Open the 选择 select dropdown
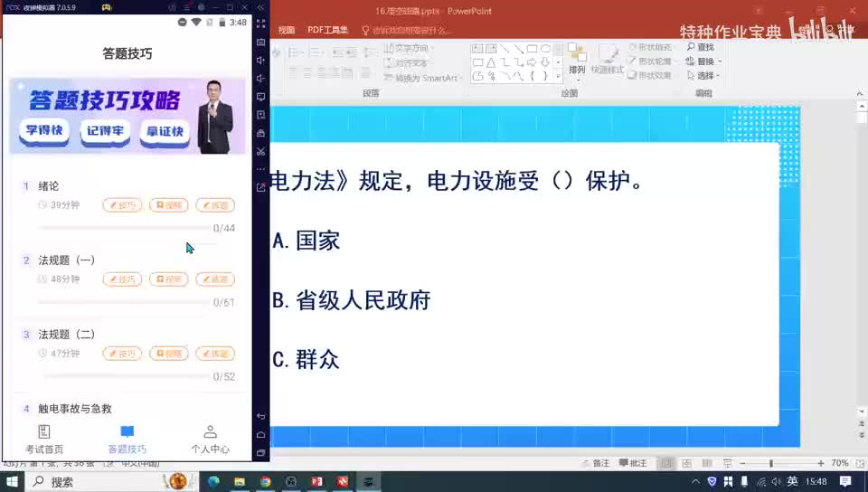The height and width of the screenshot is (492, 868). (x=703, y=75)
